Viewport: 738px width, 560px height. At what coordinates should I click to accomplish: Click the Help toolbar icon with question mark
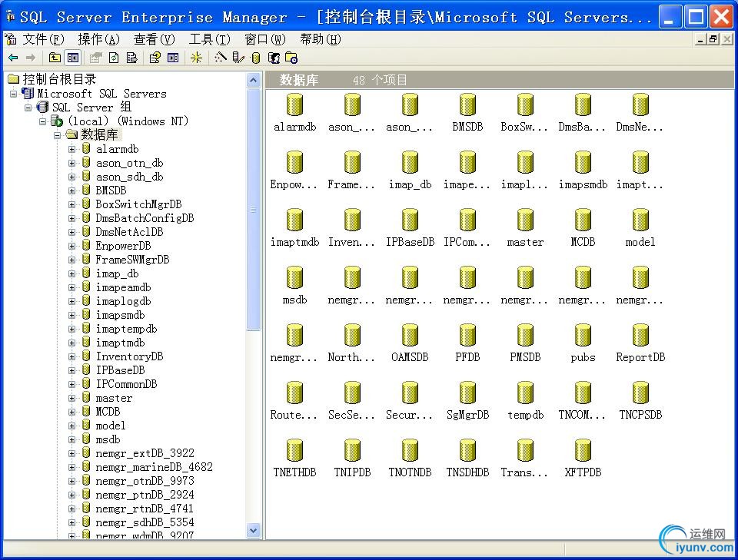pos(154,57)
